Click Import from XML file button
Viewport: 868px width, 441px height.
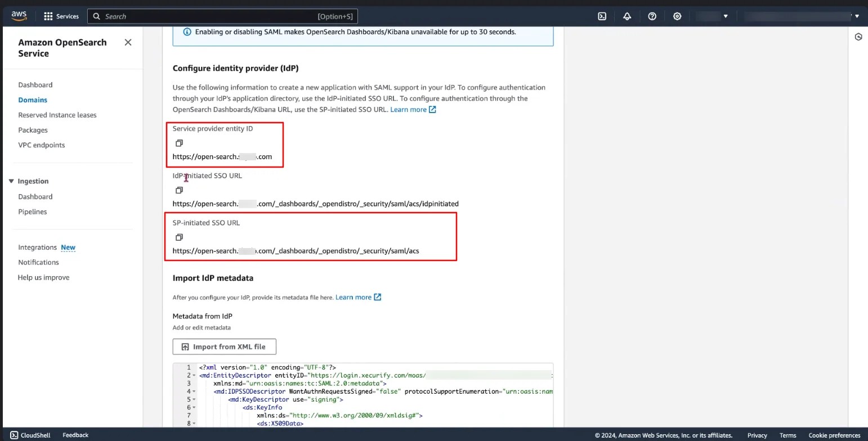[x=224, y=346]
